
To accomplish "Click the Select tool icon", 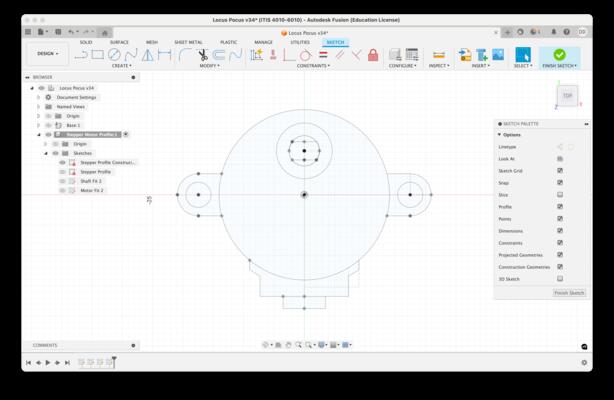I will click(x=523, y=55).
